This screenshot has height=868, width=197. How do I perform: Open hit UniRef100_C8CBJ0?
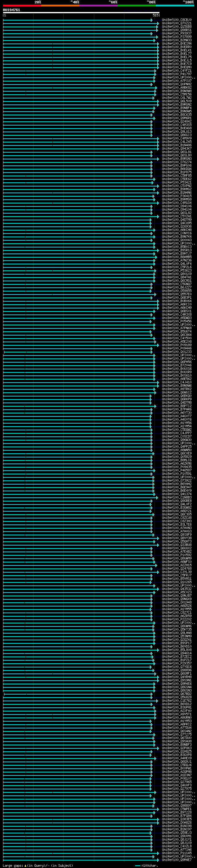pyautogui.click(x=177, y=20)
